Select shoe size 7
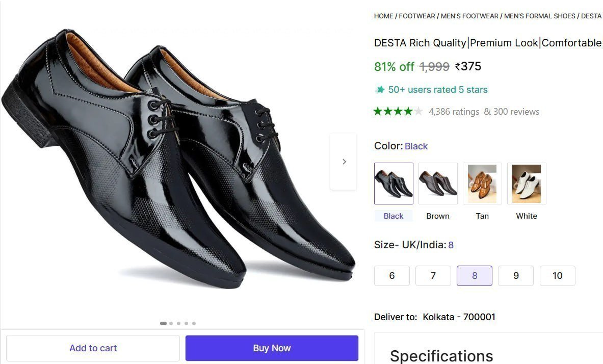Image resolution: width=603 pixels, height=364 pixels. pyautogui.click(x=433, y=275)
